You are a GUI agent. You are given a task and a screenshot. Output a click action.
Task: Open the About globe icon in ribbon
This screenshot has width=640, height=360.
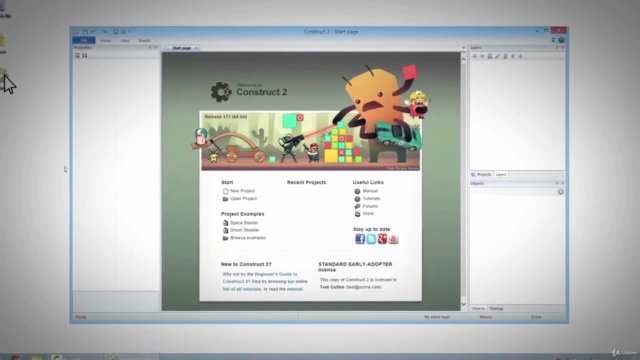point(561,40)
